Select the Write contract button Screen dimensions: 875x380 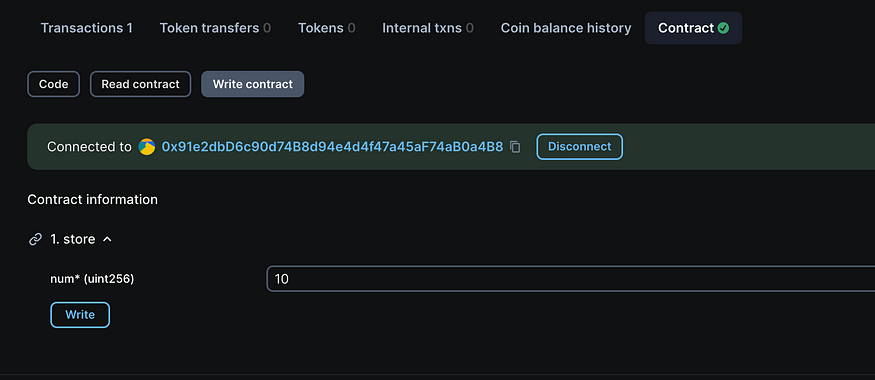(253, 84)
